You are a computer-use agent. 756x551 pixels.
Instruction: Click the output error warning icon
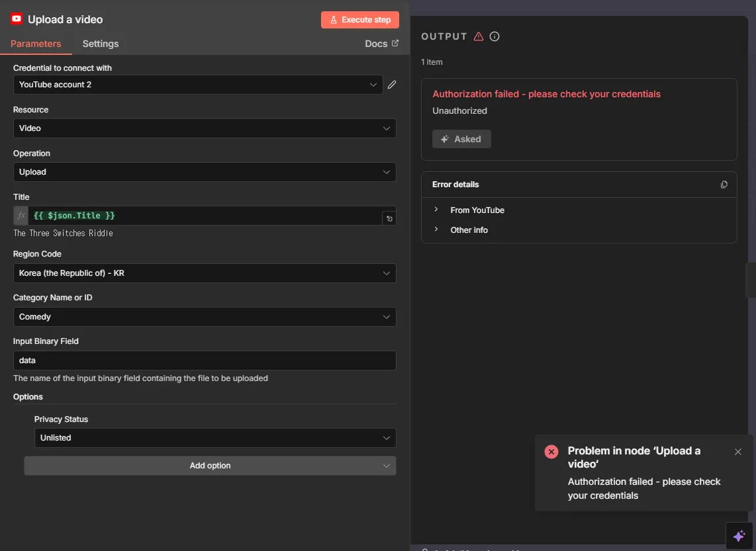pyautogui.click(x=479, y=36)
